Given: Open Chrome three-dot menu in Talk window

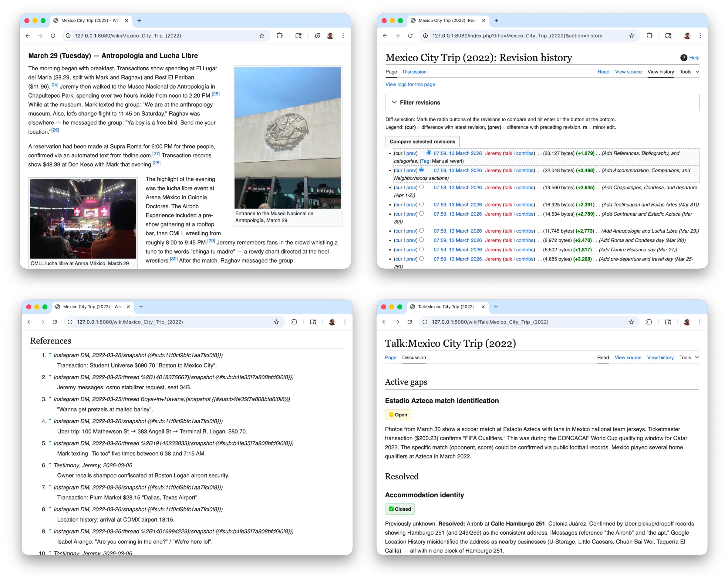Looking at the screenshot, I should point(699,322).
